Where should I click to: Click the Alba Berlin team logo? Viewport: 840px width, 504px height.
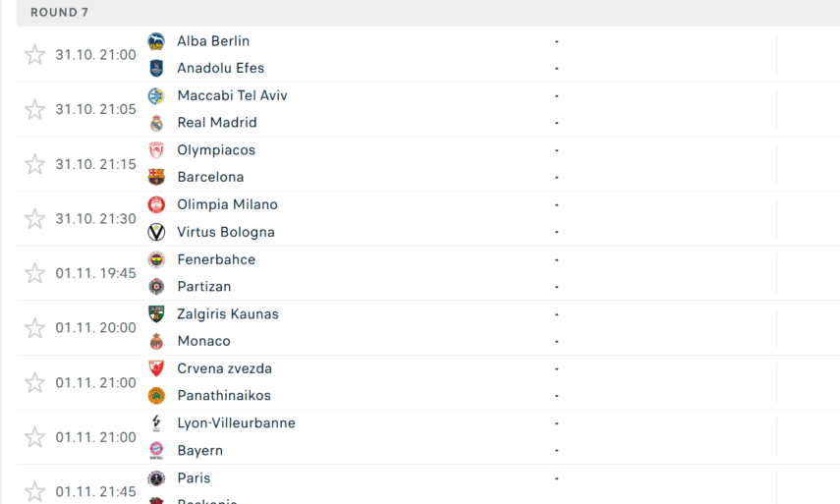point(156,41)
